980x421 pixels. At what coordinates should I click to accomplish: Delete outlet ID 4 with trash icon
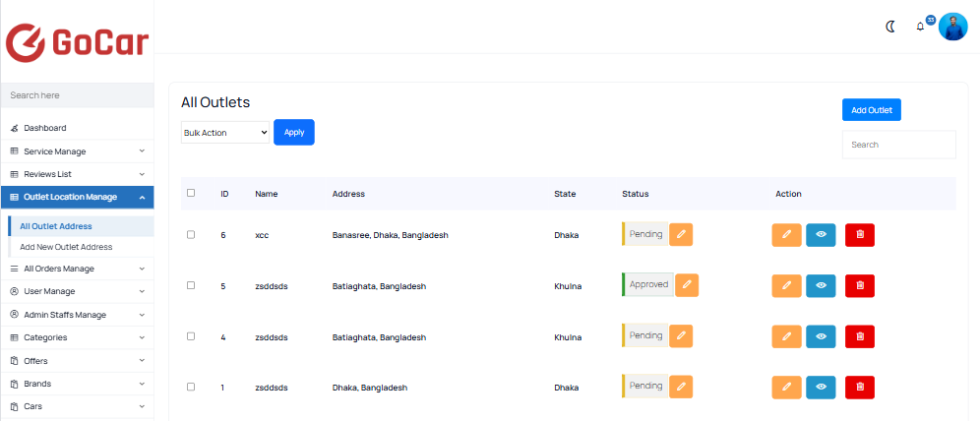coord(860,336)
